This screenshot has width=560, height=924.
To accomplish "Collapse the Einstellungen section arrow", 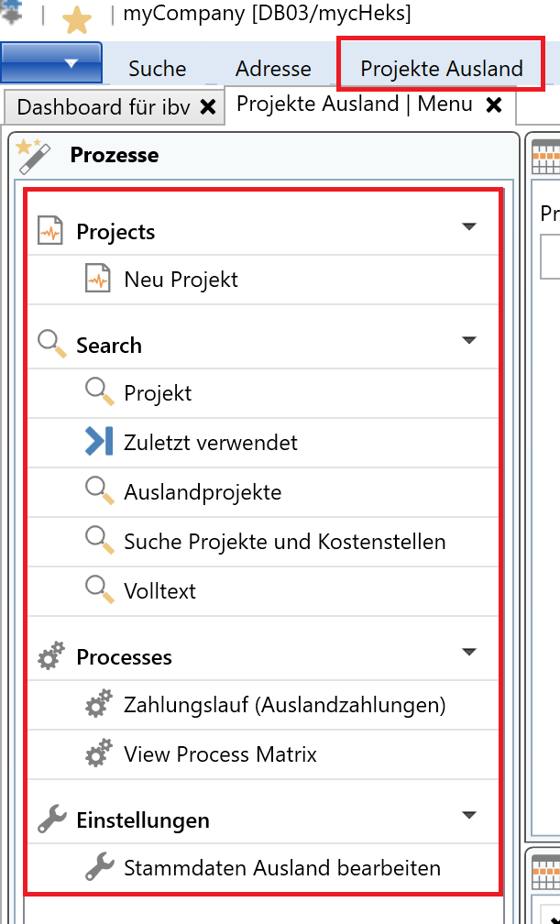I will click(469, 815).
